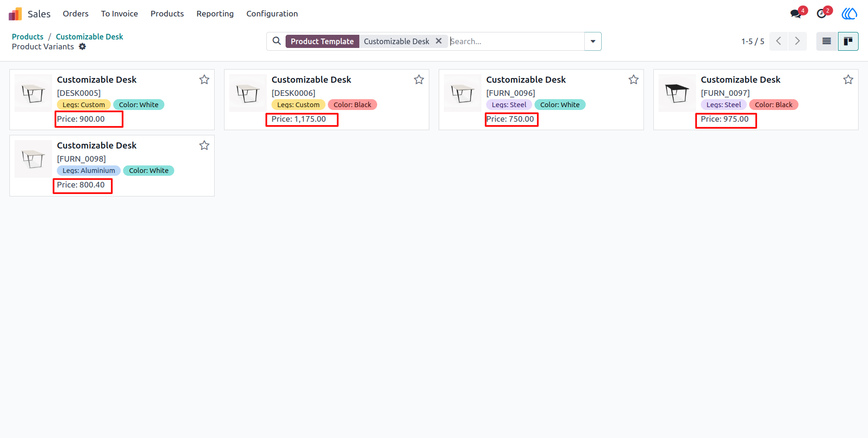Open the Sales app home icon
The height and width of the screenshot is (438, 868).
15,14
